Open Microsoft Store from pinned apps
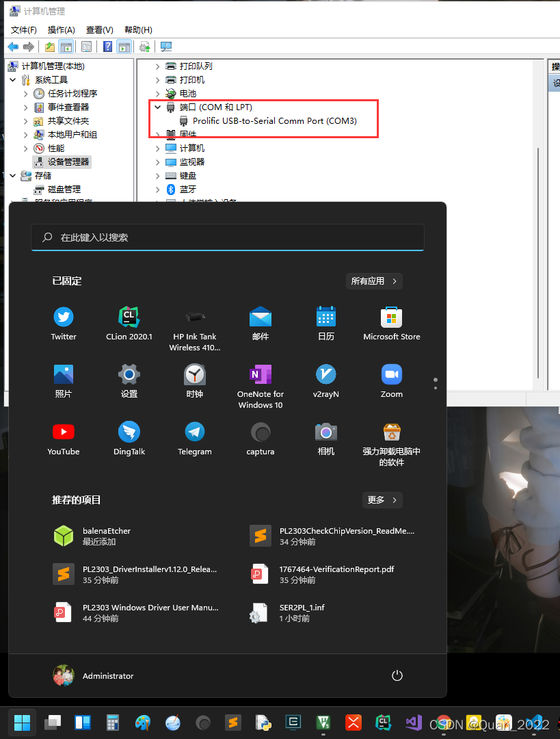560x739 pixels. pos(391,324)
